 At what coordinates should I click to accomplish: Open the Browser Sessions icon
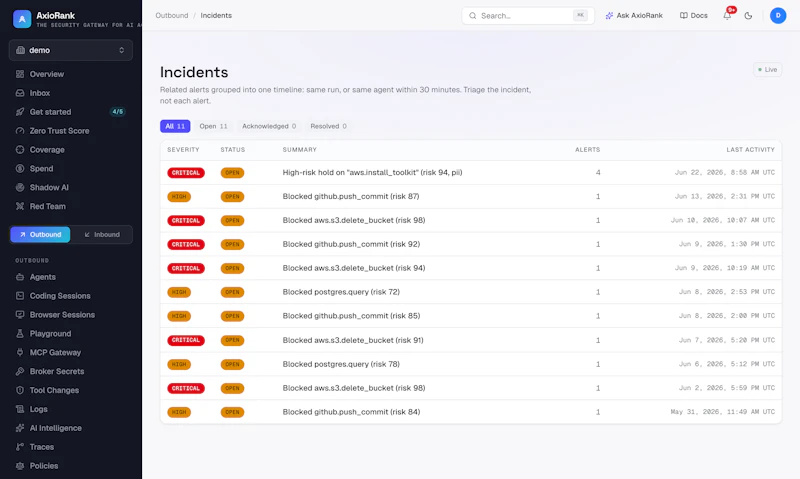click(x=20, y=315)
